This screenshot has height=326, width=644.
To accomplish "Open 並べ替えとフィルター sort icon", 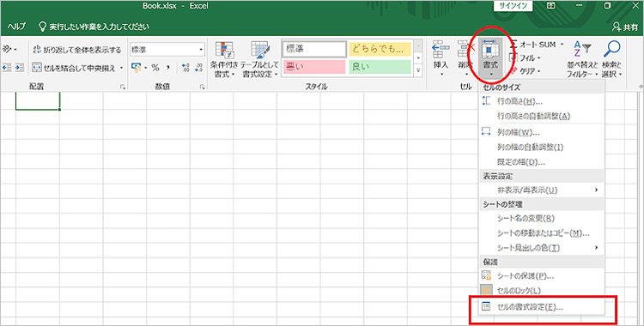I will pos(582,49).
